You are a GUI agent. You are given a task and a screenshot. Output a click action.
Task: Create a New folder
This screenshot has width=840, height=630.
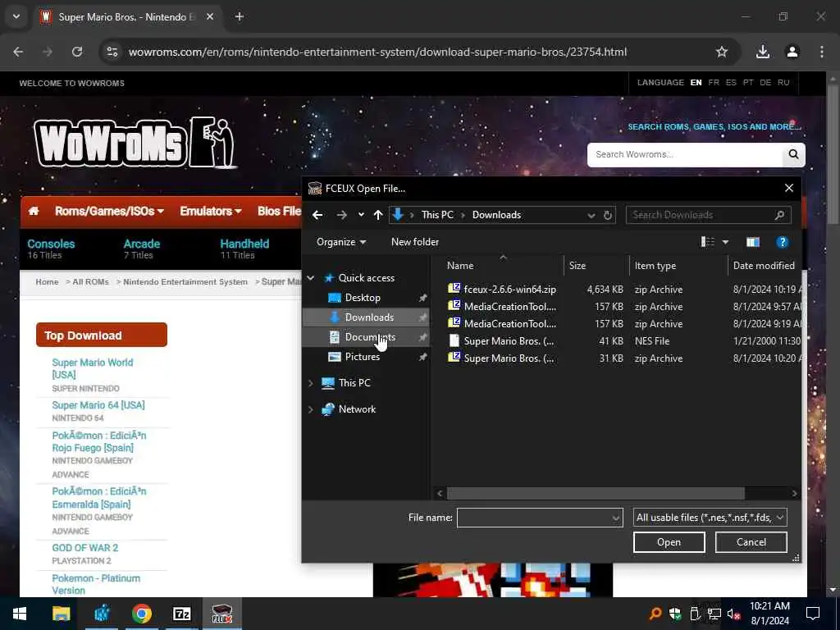[x=415, y=242]
